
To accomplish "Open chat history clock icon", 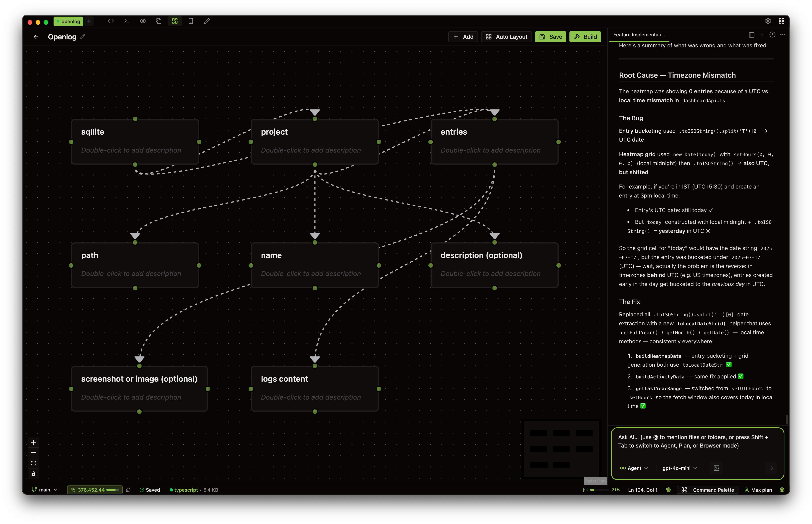I will point(772,35).
